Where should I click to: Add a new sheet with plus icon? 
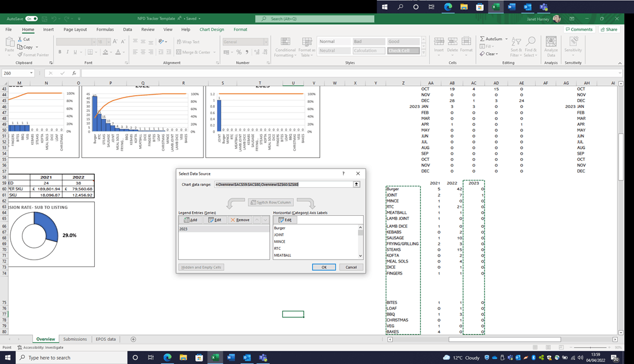133,339
